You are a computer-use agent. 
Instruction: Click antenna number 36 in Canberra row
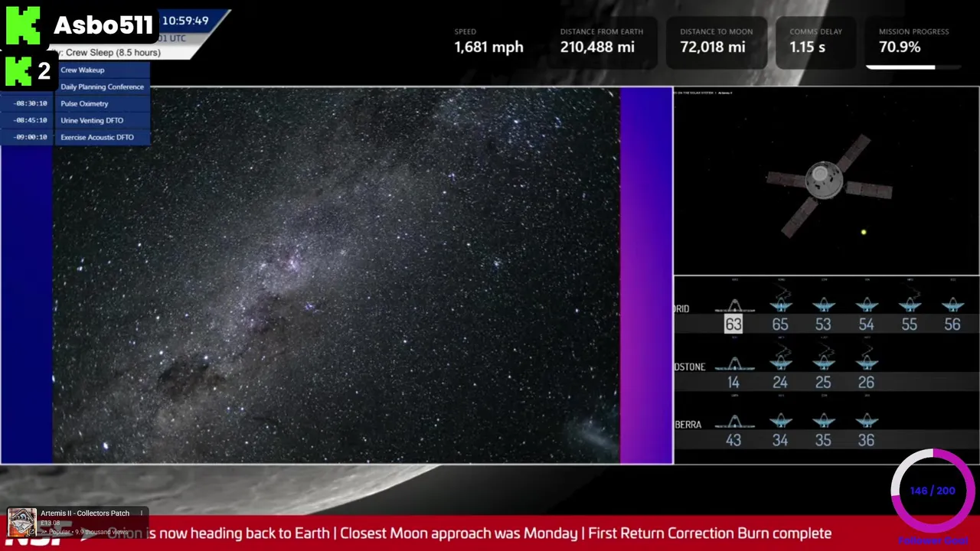point(866,440)
